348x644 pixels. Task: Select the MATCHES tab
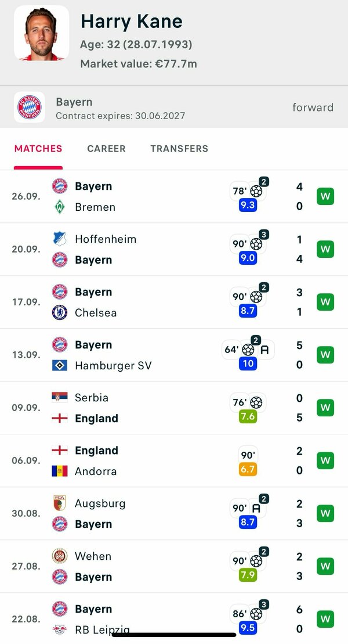click(x=38, y=149)
